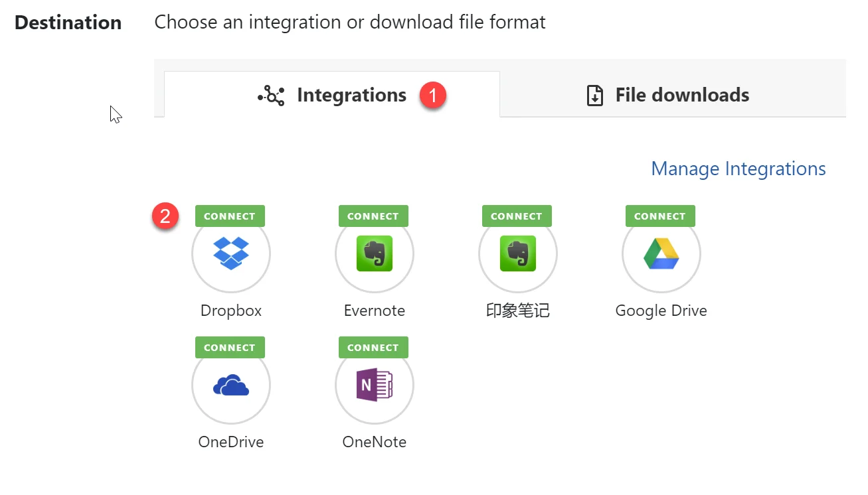
Task: Open the File downloads tab
Action: [x=673, y=95]
